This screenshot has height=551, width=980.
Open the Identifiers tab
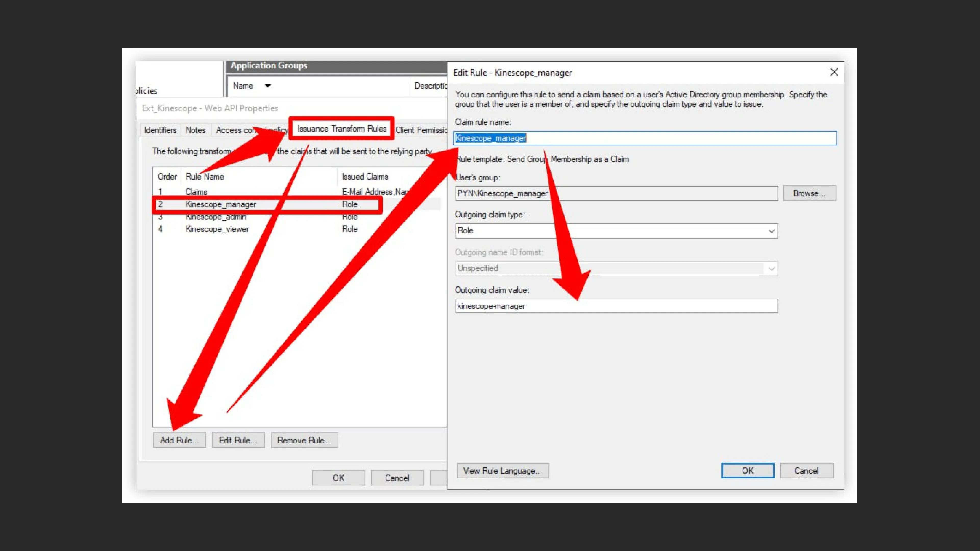[x=160, y=130]
